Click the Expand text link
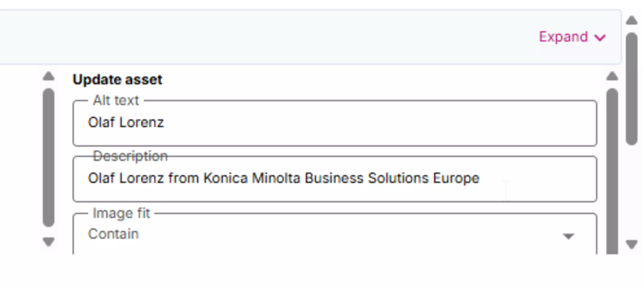 tap(563, 37)
